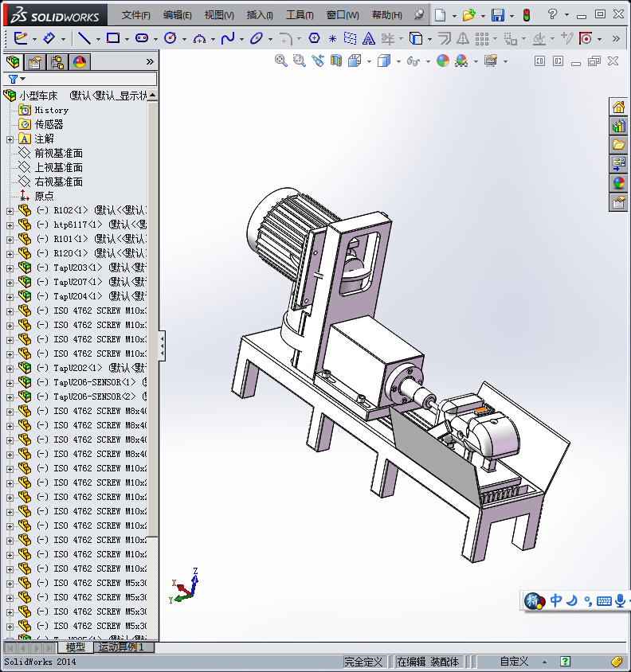Open the ConfigurationManager tab
Image resolution: width=631 pixels, height=672 pixels.
(57, 63)
